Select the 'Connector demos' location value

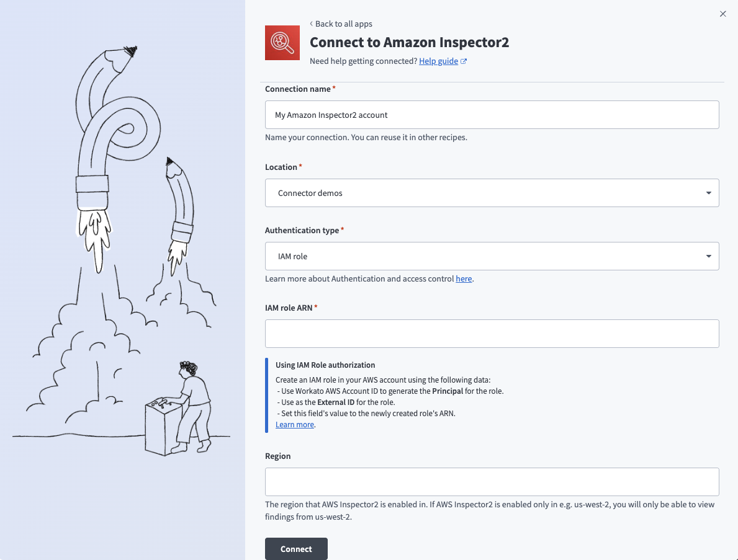click(310, 193)
